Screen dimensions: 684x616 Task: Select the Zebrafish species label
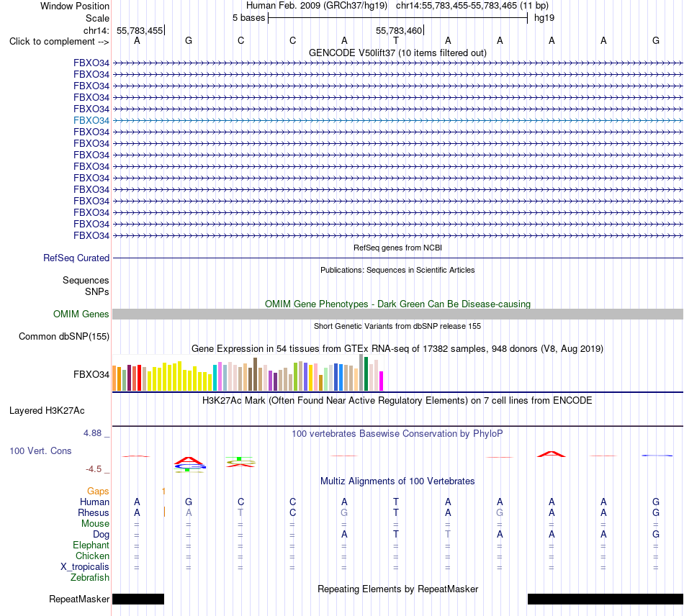pyautogui.click(x=90, y=577)
